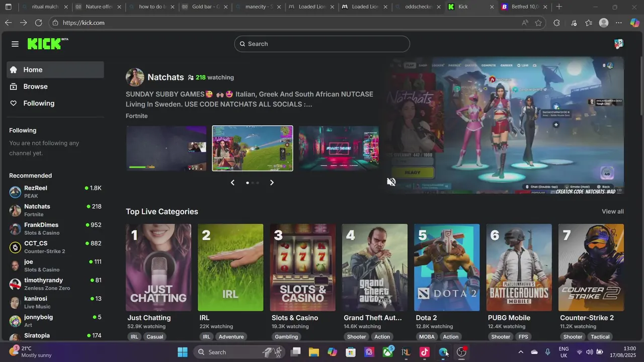
Task: Click the Casual tag under Just Chatting
Action: 155,337
